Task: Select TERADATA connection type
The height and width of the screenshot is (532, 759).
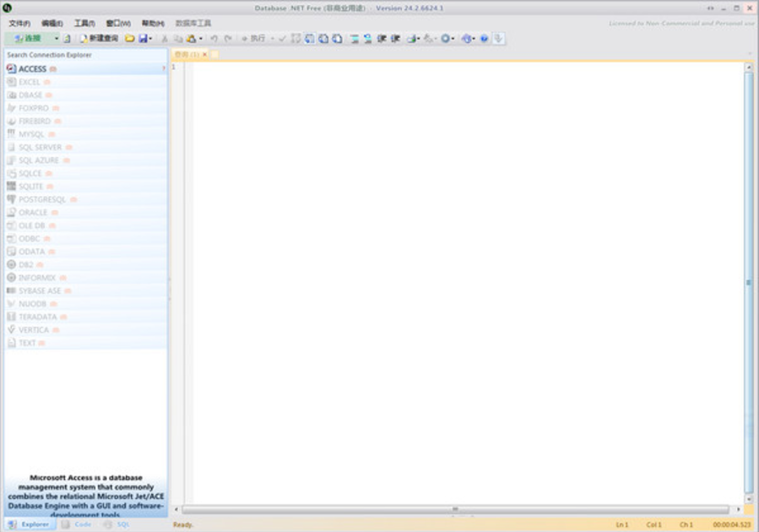Action: point(85,317)
